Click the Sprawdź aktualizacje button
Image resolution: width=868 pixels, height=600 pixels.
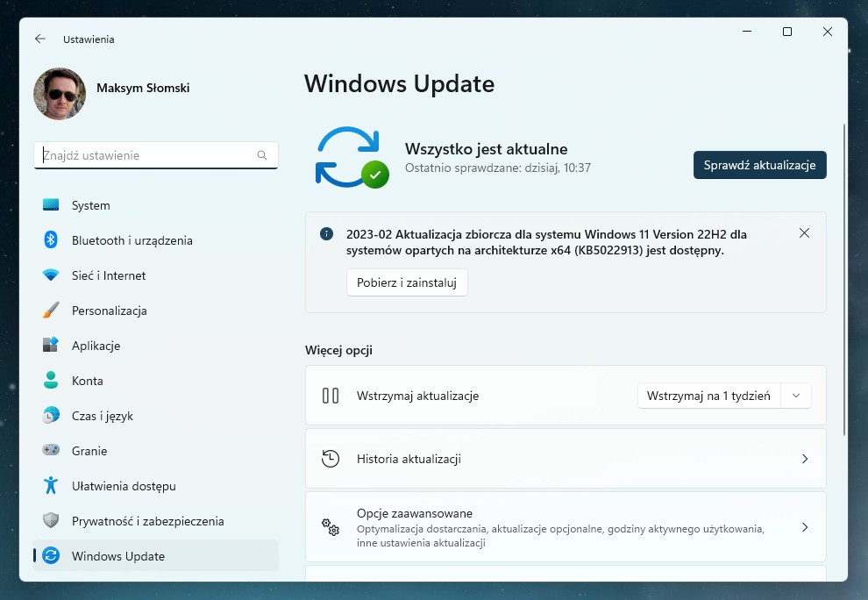click(759, 165)
